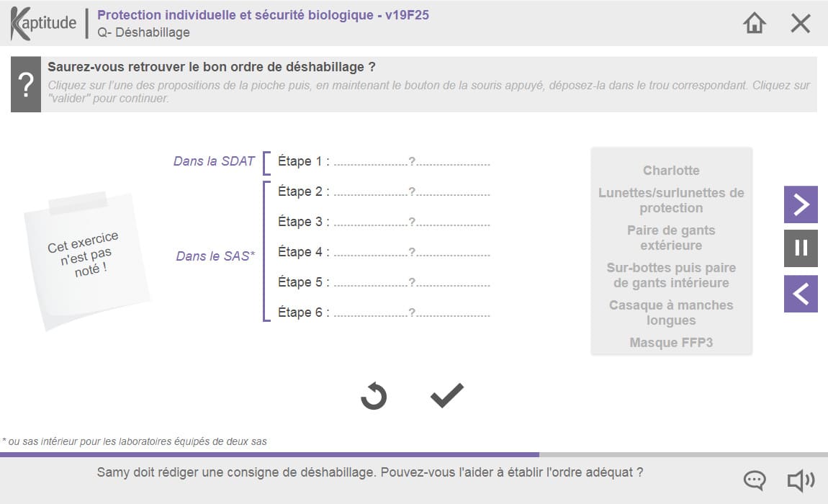
Task: Select the Charlotte proposition
Action: [671, 171]
